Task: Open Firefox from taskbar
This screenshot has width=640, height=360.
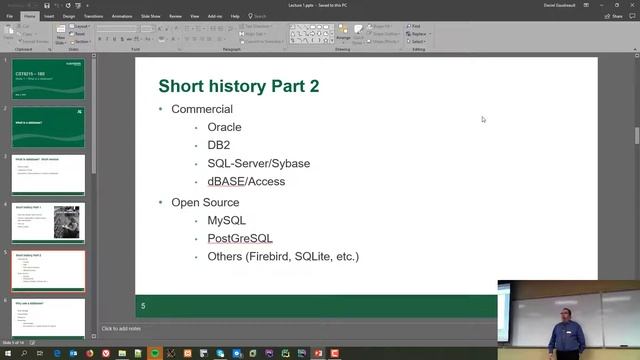Action: [89, 353]
